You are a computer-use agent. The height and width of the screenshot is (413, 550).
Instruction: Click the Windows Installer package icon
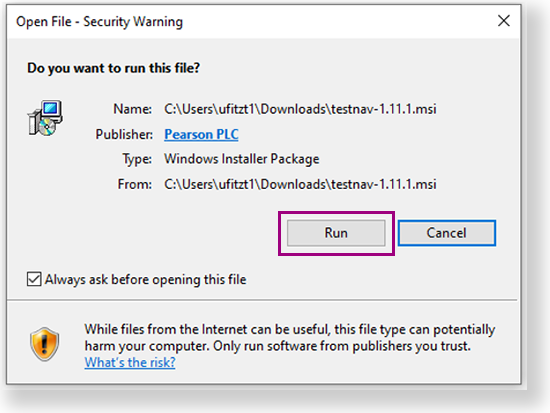pyautogui.click(x=45, y=118)
